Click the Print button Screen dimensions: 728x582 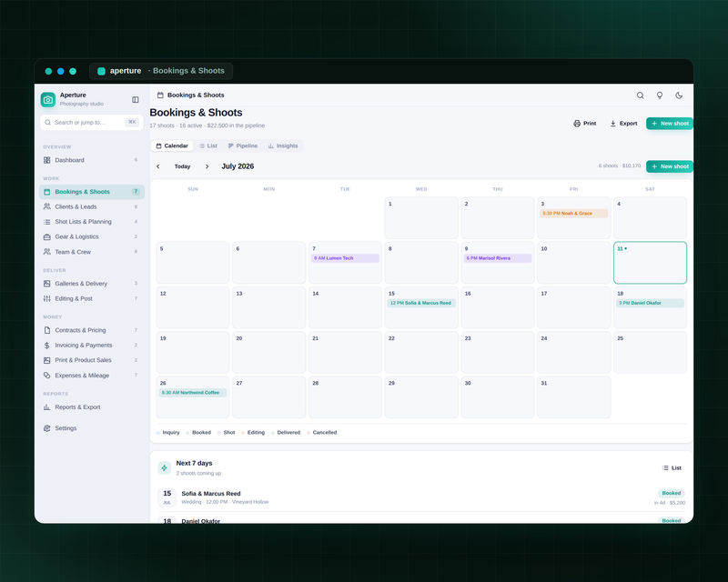coord(584,124)
